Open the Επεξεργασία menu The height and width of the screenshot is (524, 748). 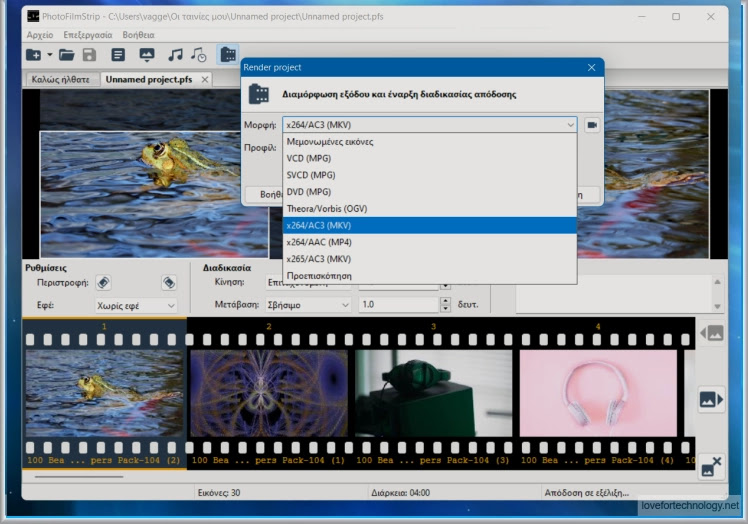click(x=88, y=35)
